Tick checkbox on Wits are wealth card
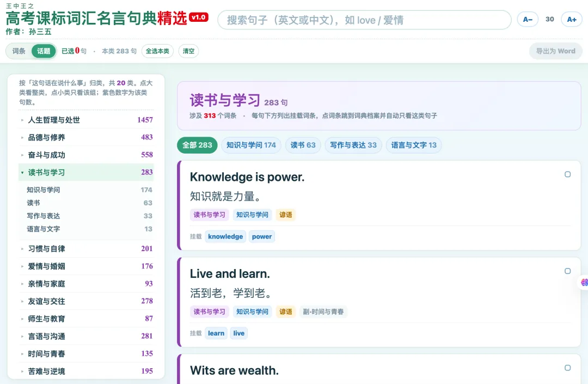The height and width of the screenshot is (384, 588). (567, 368)
